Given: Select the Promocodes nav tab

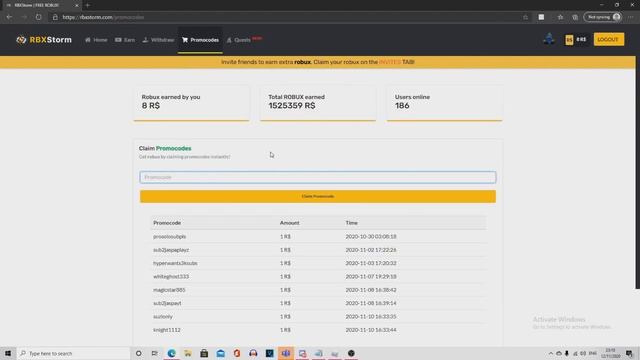Looking at the screenshot, I should pyautogui.click(x=200, y=40).
